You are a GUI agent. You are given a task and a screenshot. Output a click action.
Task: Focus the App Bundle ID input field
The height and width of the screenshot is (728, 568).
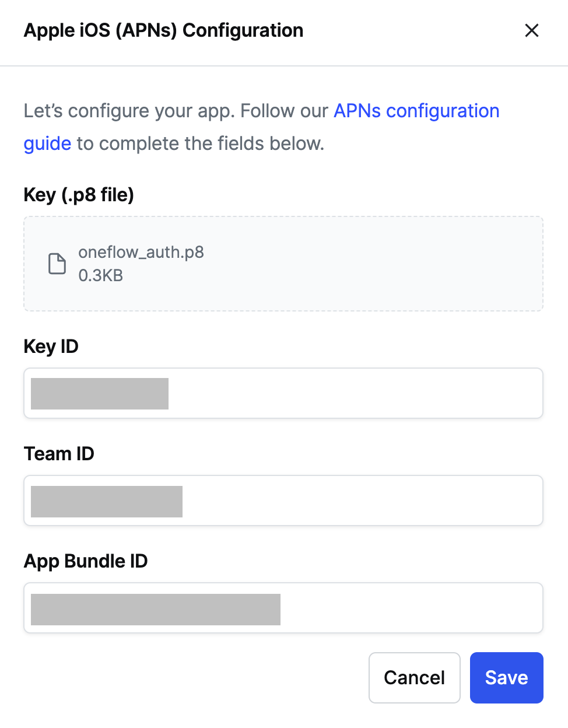[x=283, y=608]
